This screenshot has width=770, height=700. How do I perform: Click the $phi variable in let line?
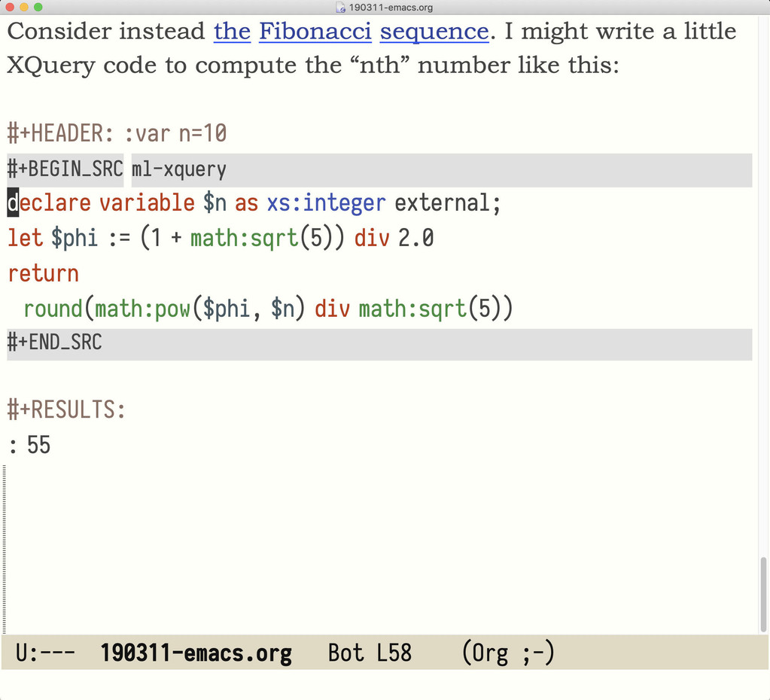pos(75,239)
